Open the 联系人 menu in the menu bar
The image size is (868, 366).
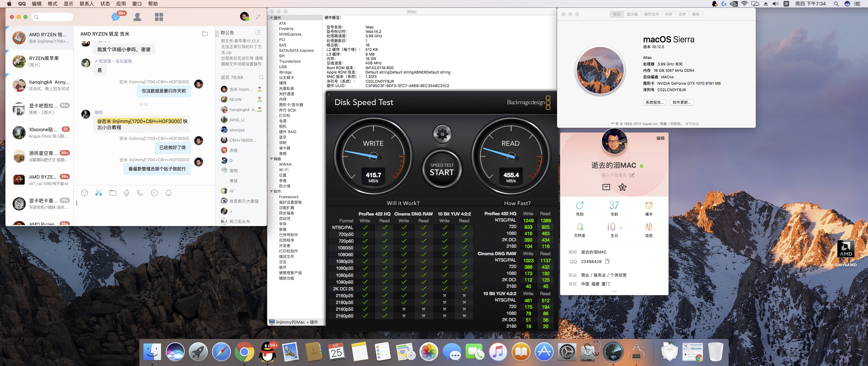[x=87, y=4]
